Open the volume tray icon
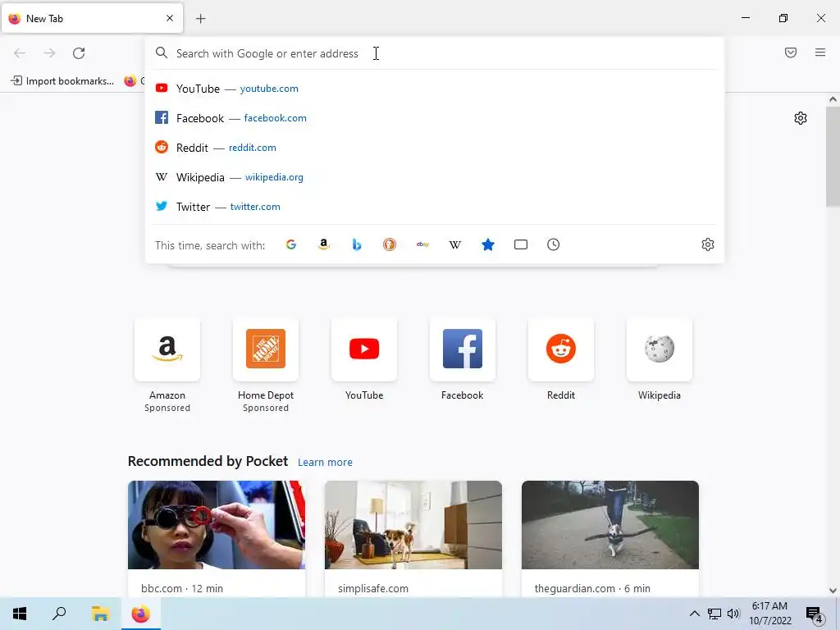Viewport: 840px width, 630px height. click(x=733, y=614)
